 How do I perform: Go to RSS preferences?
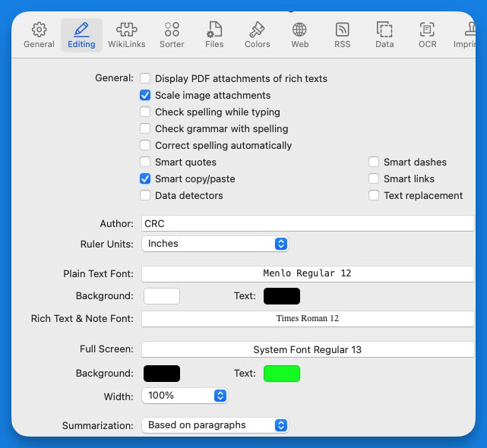pyautogui.click(x=342, y=35)
